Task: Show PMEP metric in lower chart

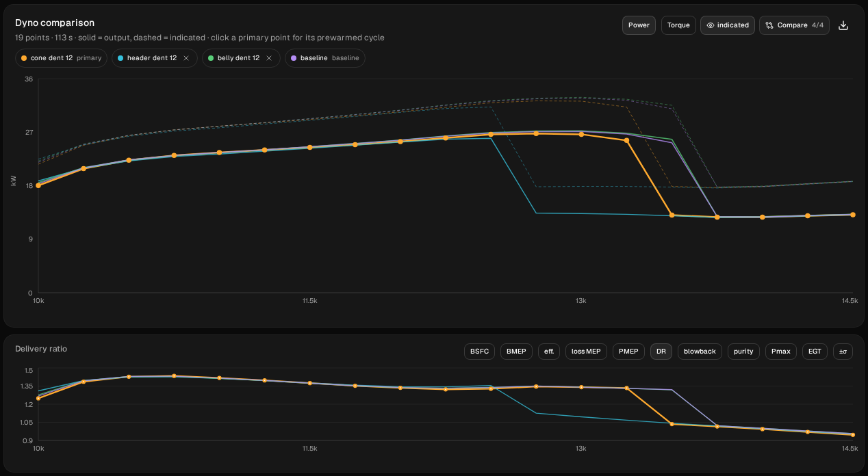Action: point(628,352)
